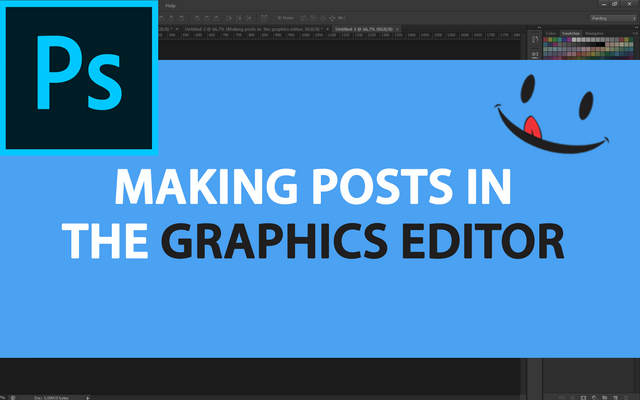640x400 pixels.
Task: Click the 3D pan mode icon
Action: tap(323, 18)
